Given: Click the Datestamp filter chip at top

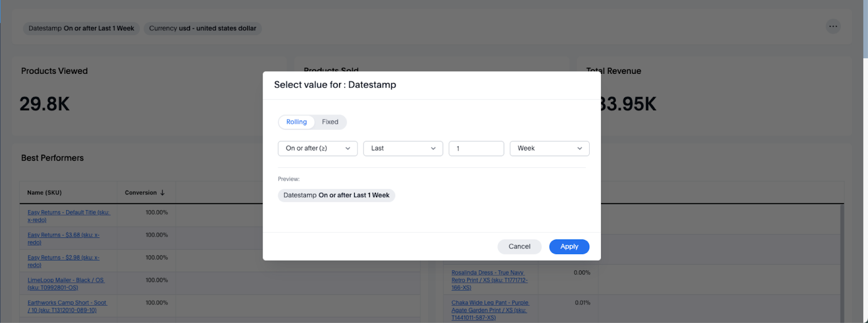Looking at the screenshot, I should click(x=81, y=28).
